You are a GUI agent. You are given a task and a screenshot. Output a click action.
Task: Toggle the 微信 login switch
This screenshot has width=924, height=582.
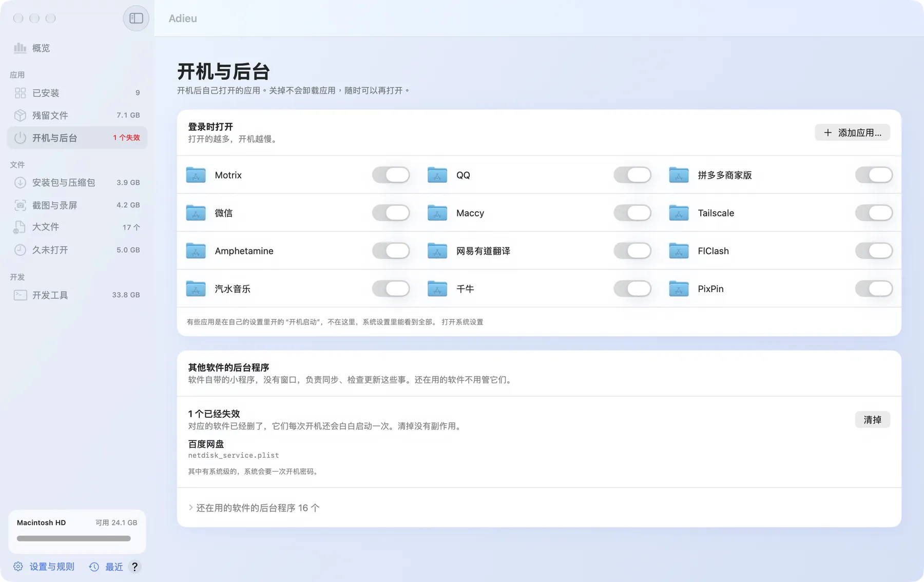(391, 213)
